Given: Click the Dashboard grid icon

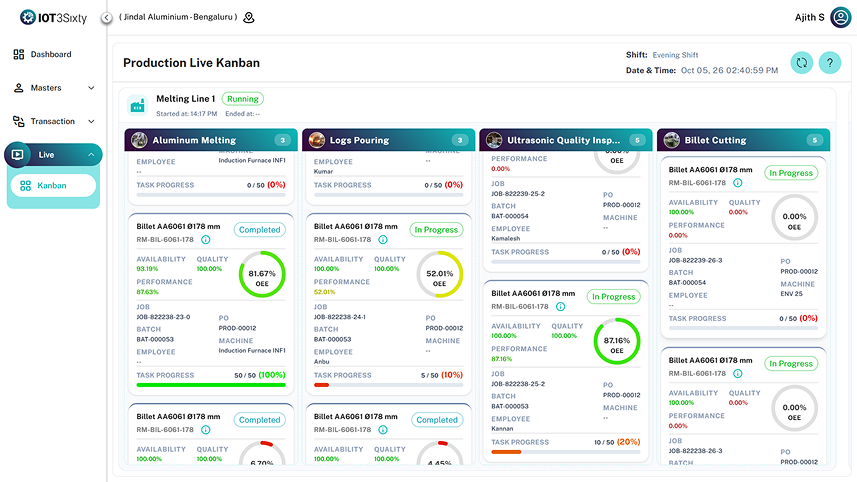Looking at the screenshot, I should (x=19, y=54).
